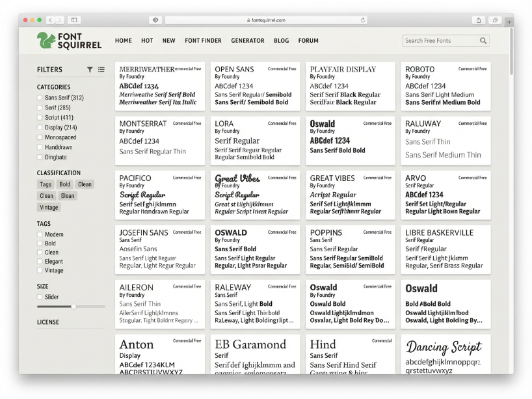Check the Display (214) category
The width and height of the screenshot is (532, 399).
tap(40, 128)
